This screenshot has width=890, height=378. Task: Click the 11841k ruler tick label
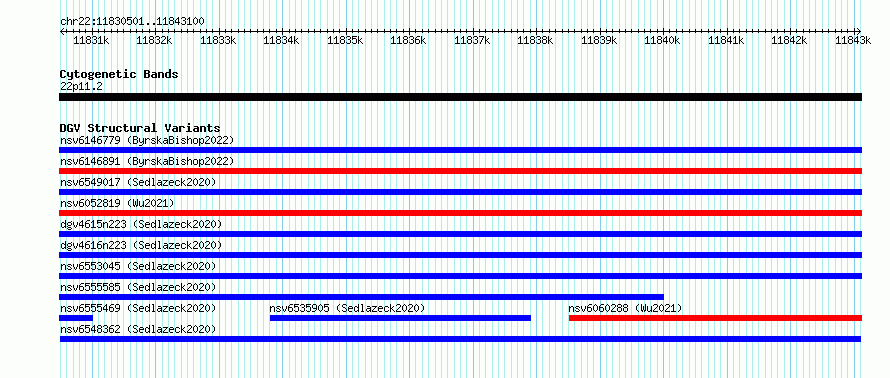click(x=726, y=40)
